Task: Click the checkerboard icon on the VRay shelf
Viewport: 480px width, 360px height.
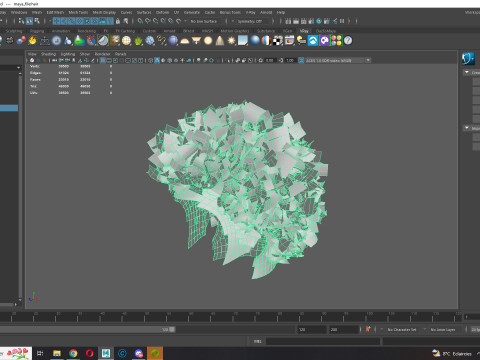Action: tap(277, 41)
